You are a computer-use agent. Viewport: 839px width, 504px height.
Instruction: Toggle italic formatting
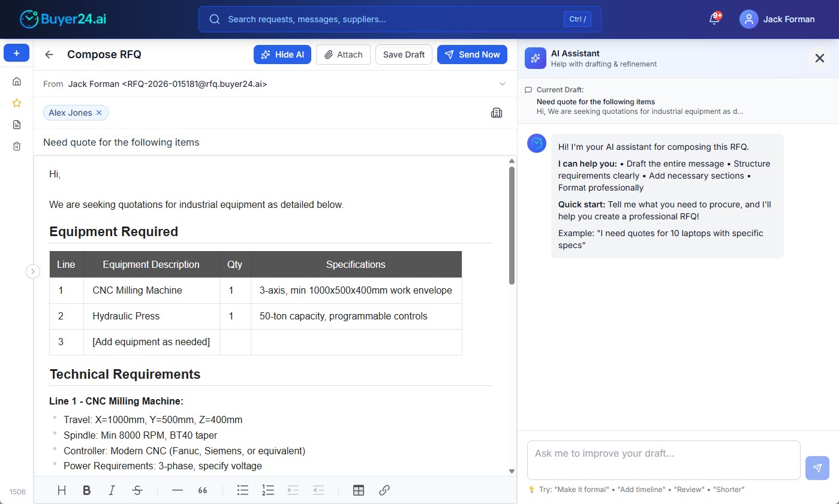pos(112,490)
